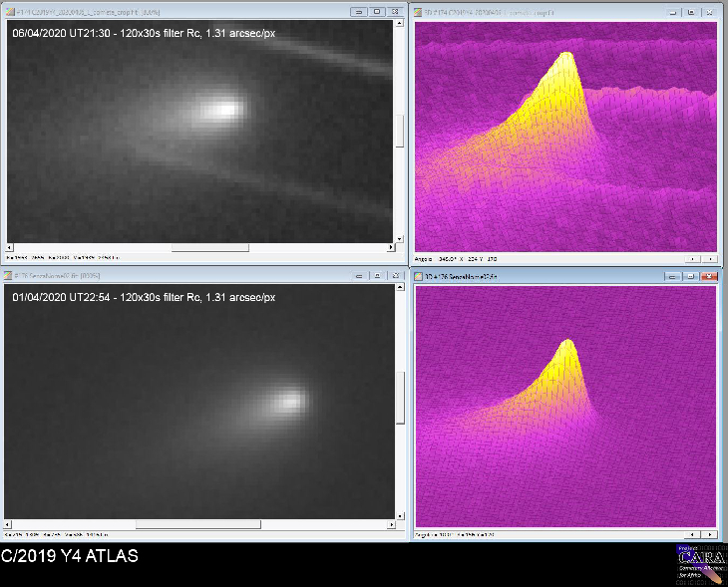Maximize the top-right 3D plot window
The height and width of the screenshot is (587, 728).
(689, 12)
